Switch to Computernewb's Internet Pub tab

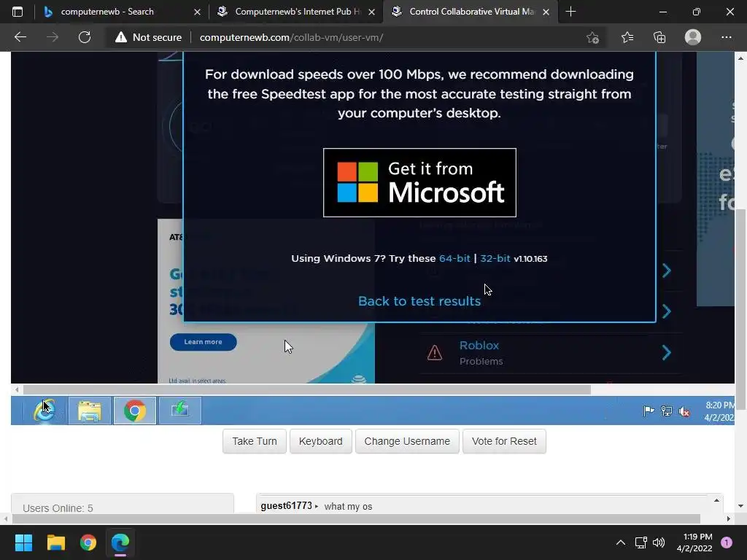click(295, 12)
